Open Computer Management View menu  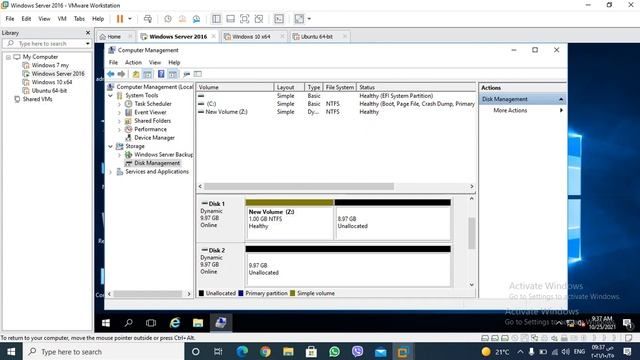tap(155, 62)
